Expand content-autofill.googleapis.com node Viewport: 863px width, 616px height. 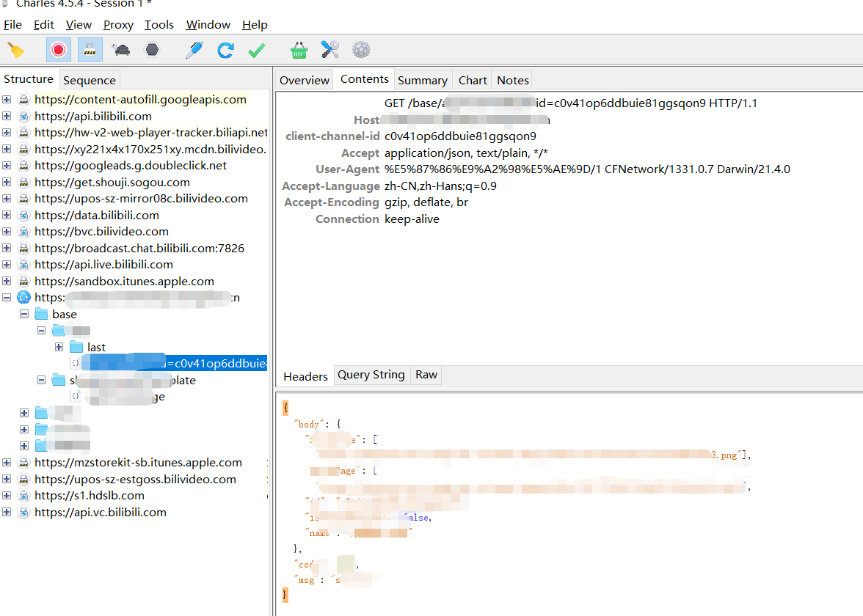(7, 100)
